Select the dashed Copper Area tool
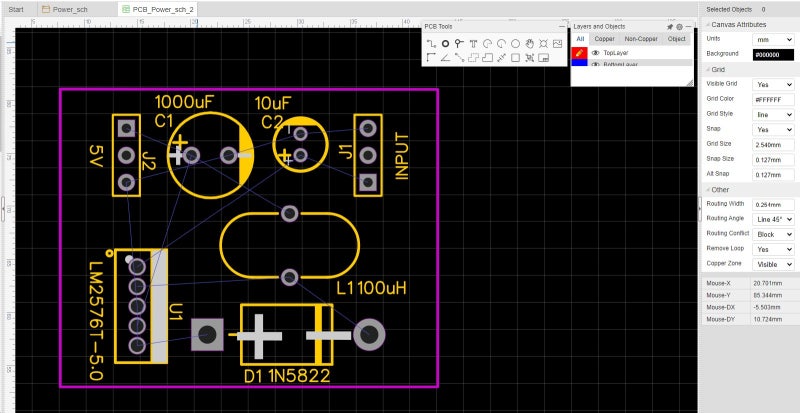 coord(473,58)
